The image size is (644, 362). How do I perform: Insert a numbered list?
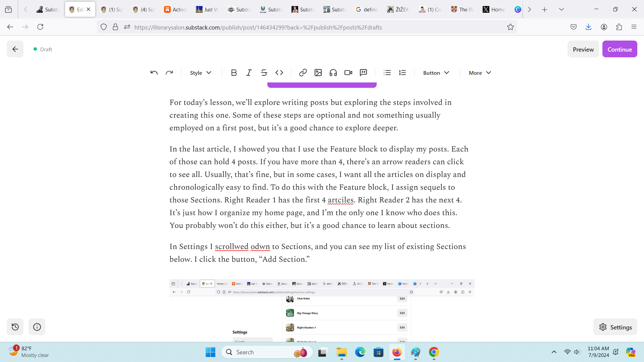click(x=402, y=73)
